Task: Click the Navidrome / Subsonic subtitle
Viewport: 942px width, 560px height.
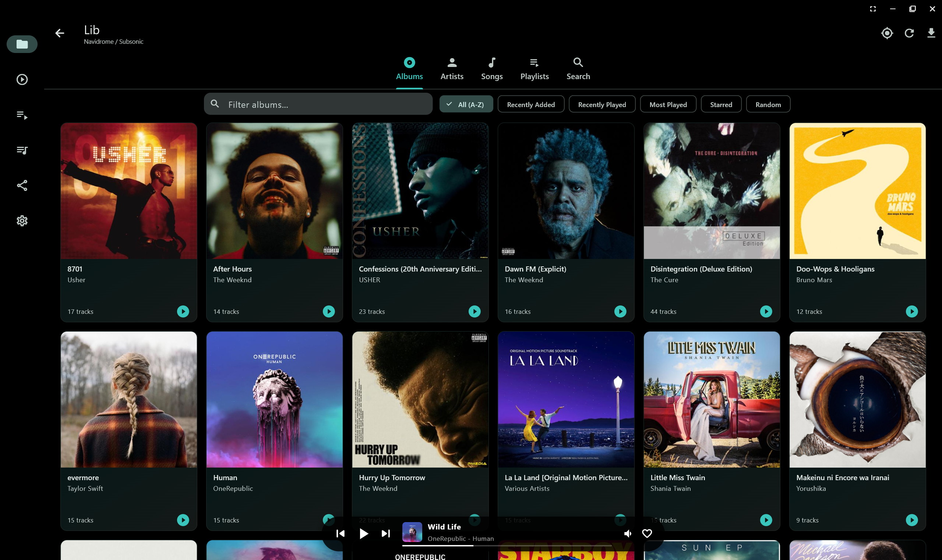Action: (x=114, y=42)
